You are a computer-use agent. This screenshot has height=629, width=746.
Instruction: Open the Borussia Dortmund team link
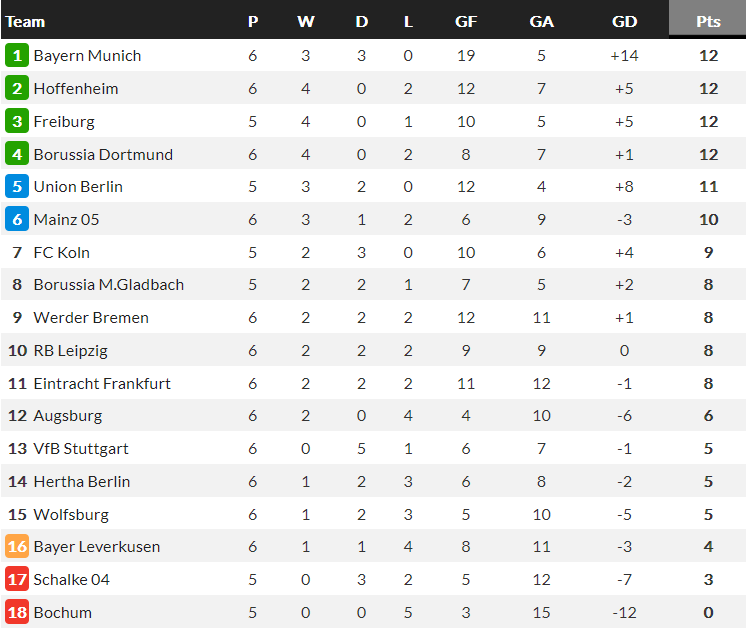coord(103,154)
